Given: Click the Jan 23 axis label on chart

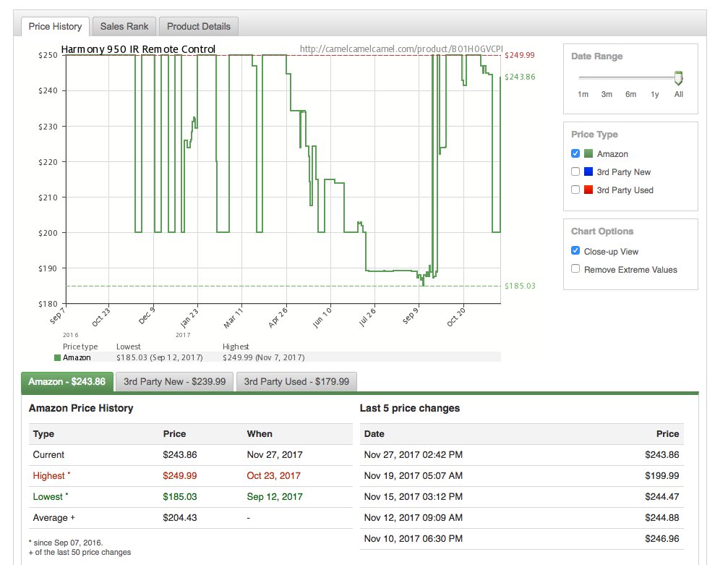Looking at the screenshot, I should (x=189, y=318).
